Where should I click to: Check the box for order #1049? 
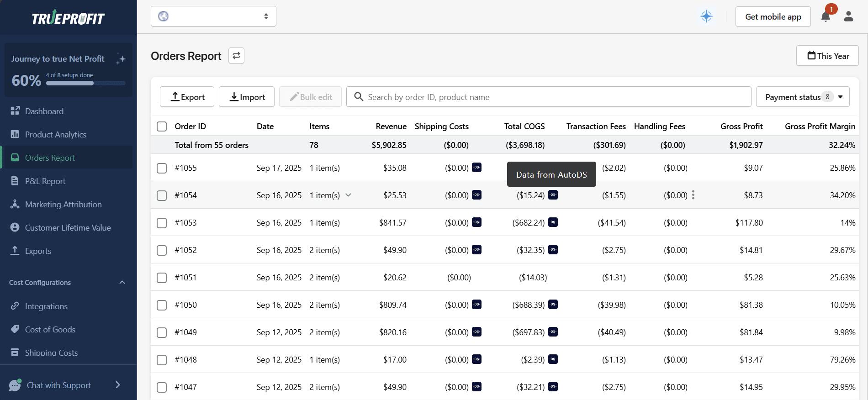162,332
